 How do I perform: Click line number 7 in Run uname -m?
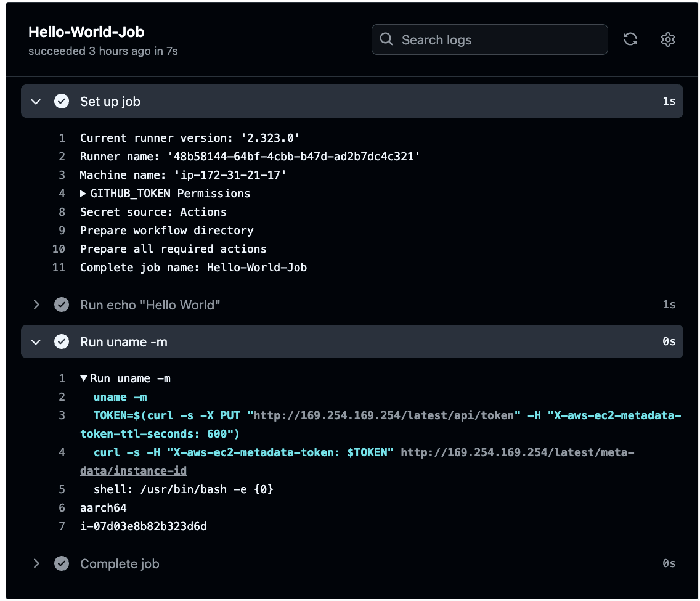click(62, 526)
